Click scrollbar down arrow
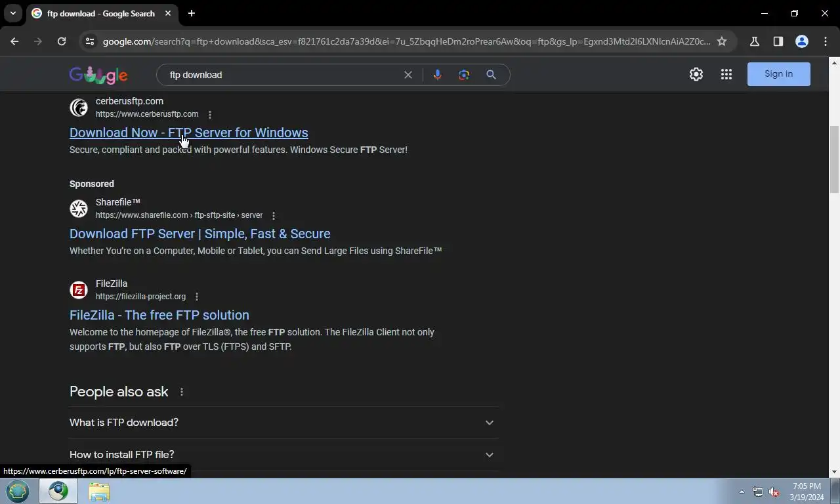 coord(834,472)
